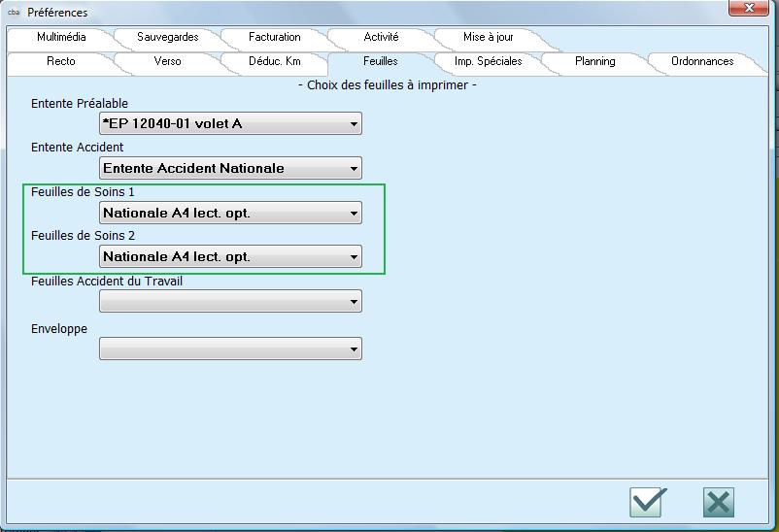
Task: Click the Feuilles de Soins 1 label
Action: tap(83, 192)
